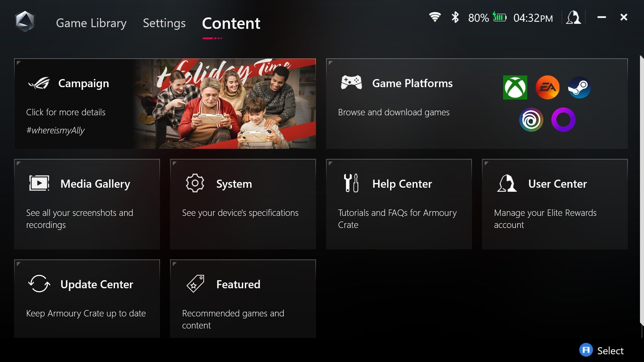Switch to the Settings tab
This screenshot has width=644, height=362.
(x=164, y=23)
